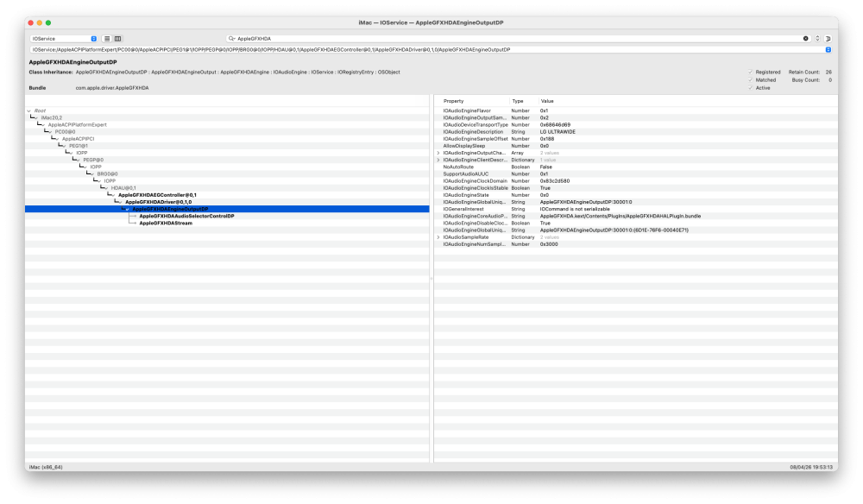Toggle the Matched checkbox

[750, 79]
